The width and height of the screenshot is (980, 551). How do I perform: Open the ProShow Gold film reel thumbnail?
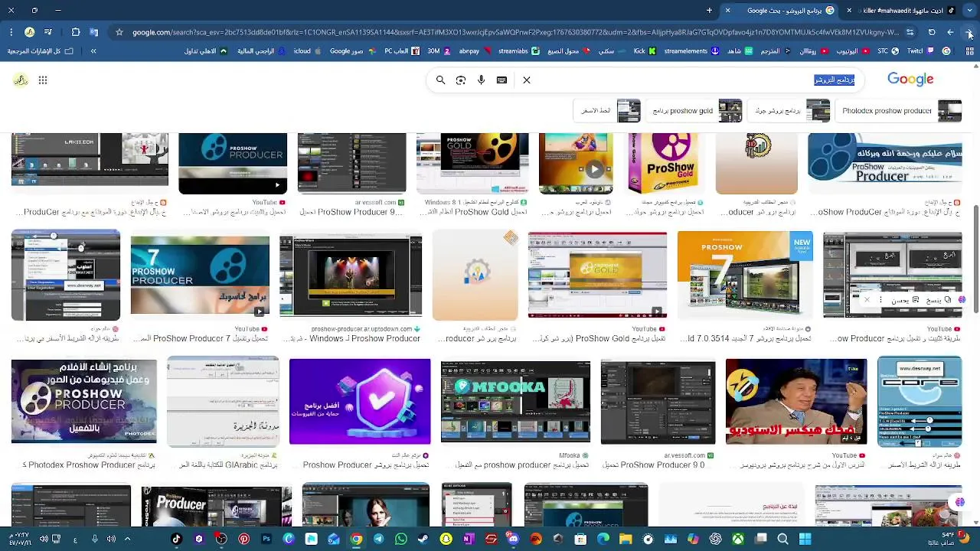pos(472,163)
